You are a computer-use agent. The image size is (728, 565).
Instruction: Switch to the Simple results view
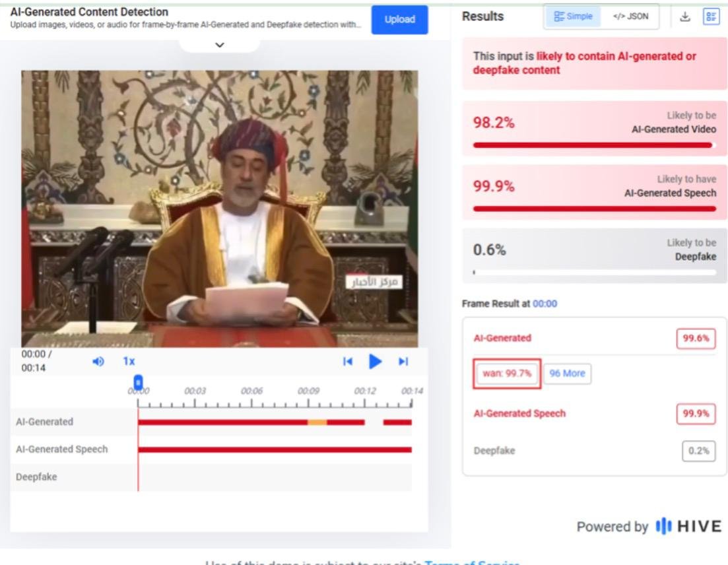(573, 17)
